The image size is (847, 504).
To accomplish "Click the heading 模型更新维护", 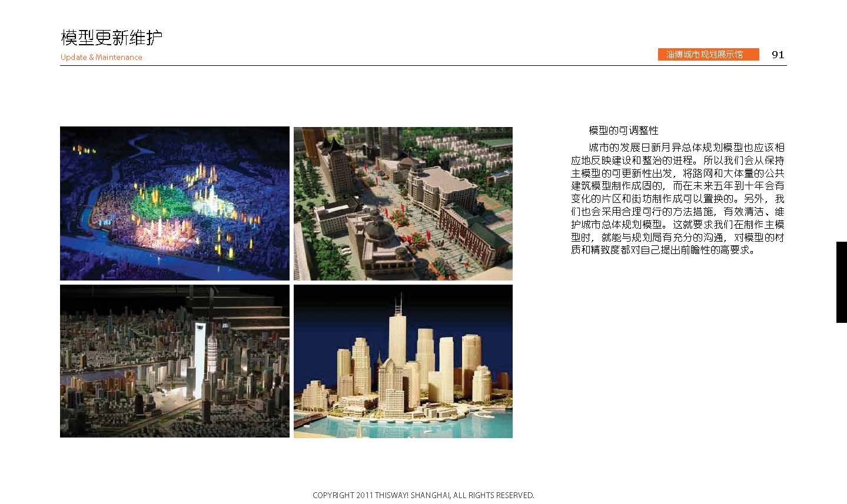I will (x=112, y=38).
